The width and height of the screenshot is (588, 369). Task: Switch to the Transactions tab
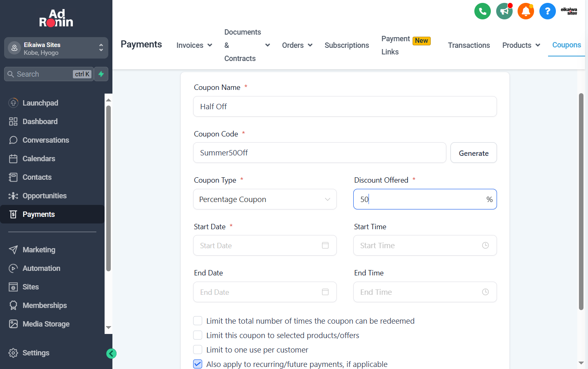(469, 45)
